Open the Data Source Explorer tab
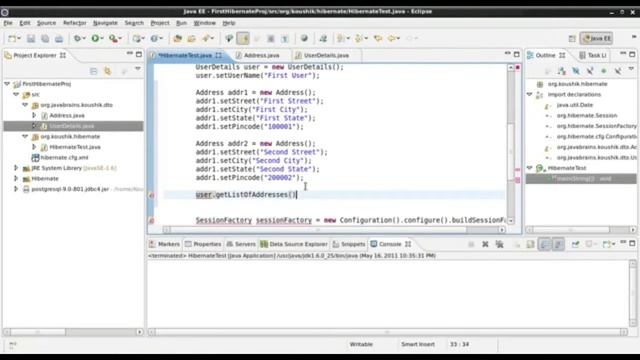The height and width of the screenshot is (360, 640). (x=294, y=244)
